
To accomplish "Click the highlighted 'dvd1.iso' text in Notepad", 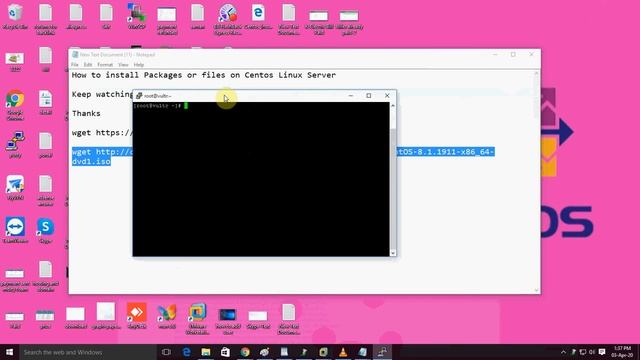I will coord(91,162).
